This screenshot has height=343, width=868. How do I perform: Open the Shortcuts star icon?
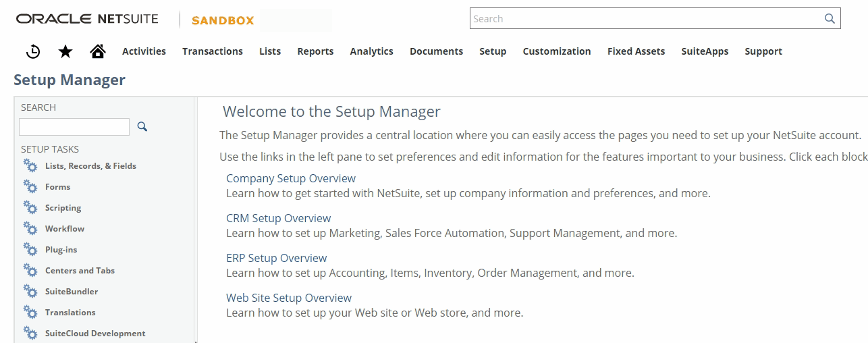pyautogui.click(x=65, y=51)
